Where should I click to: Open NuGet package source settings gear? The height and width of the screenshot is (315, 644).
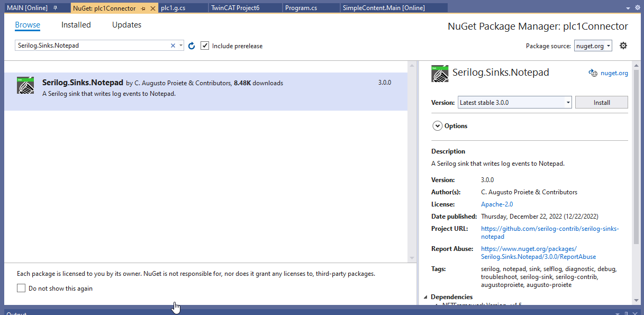point(623,46)
